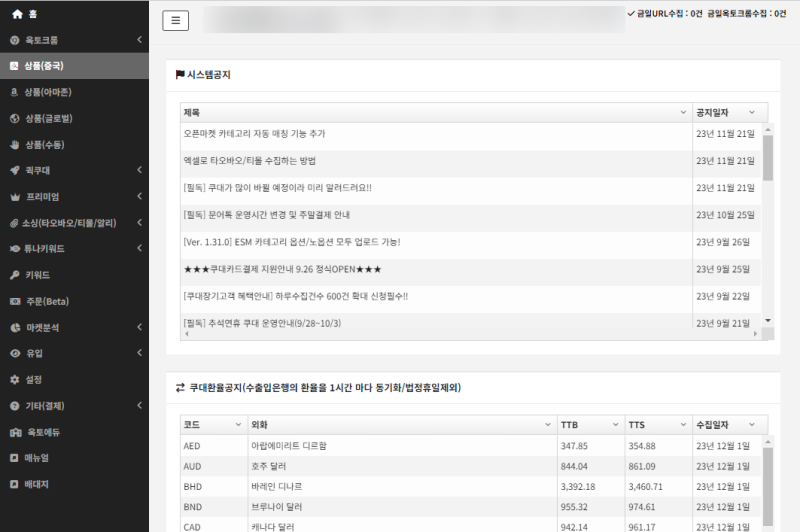Select the 호주 달러 currency row

click(470, 466)
